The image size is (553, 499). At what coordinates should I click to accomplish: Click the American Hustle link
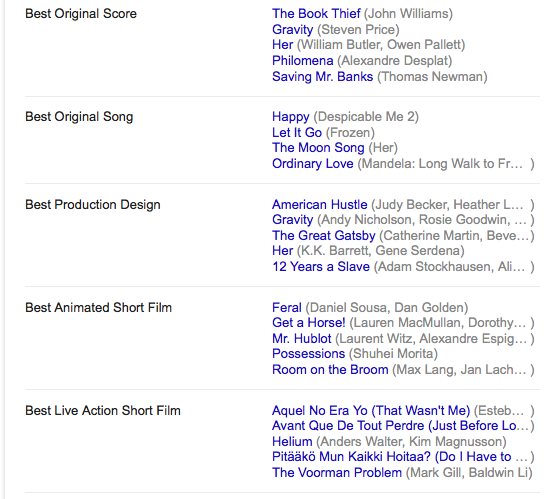[x=320, y=205]
